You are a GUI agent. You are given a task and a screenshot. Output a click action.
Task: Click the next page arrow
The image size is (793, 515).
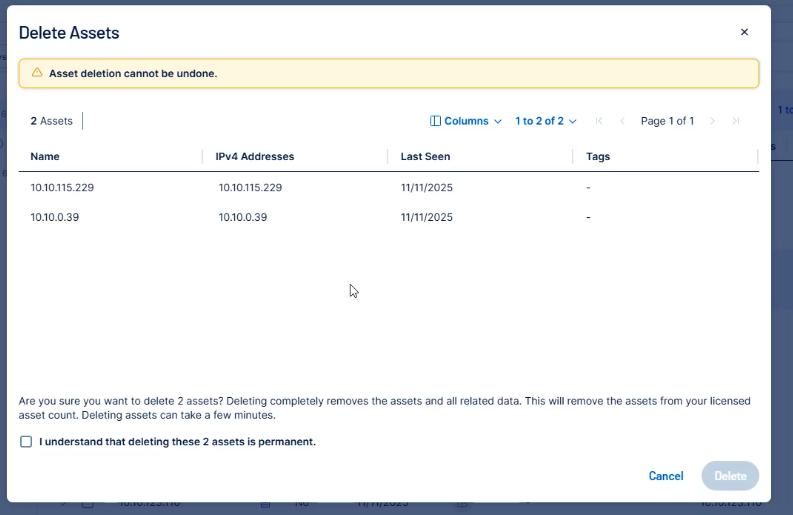[x=712, y=121]
